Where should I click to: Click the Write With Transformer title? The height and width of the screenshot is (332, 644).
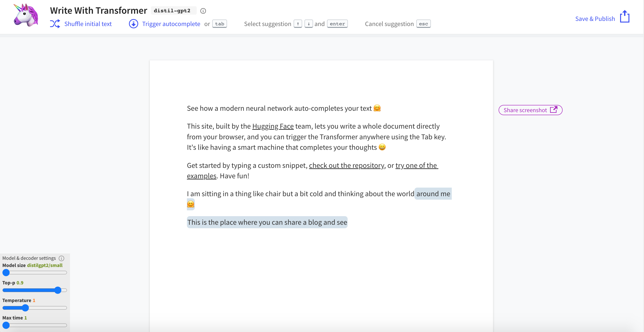(x=99, y=10)
